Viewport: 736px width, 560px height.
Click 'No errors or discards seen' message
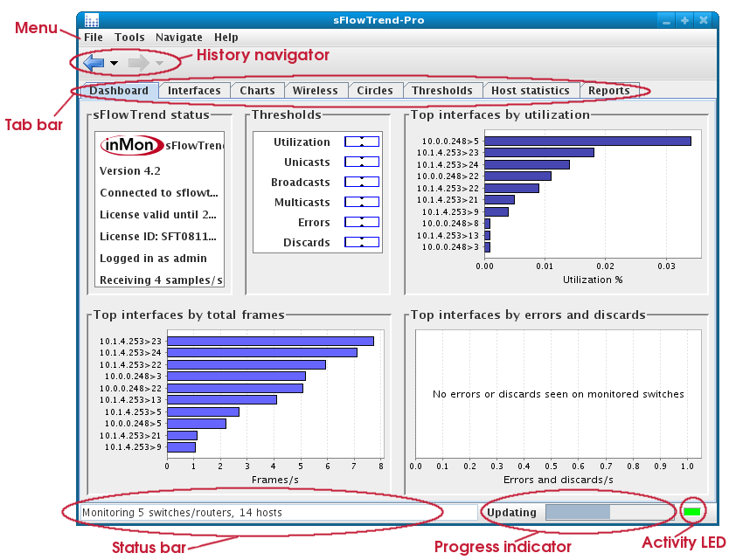coord(558,394)
